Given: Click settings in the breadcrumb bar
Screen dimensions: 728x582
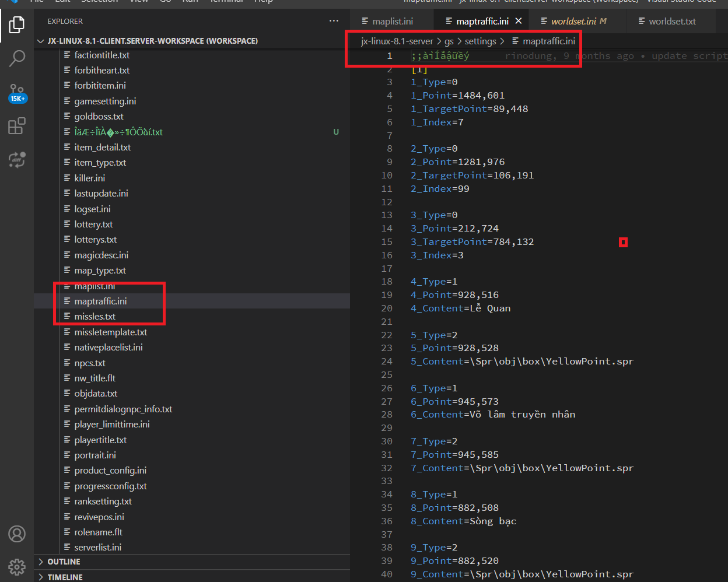Looking at the screenshot, I should [x=483, y=41].
